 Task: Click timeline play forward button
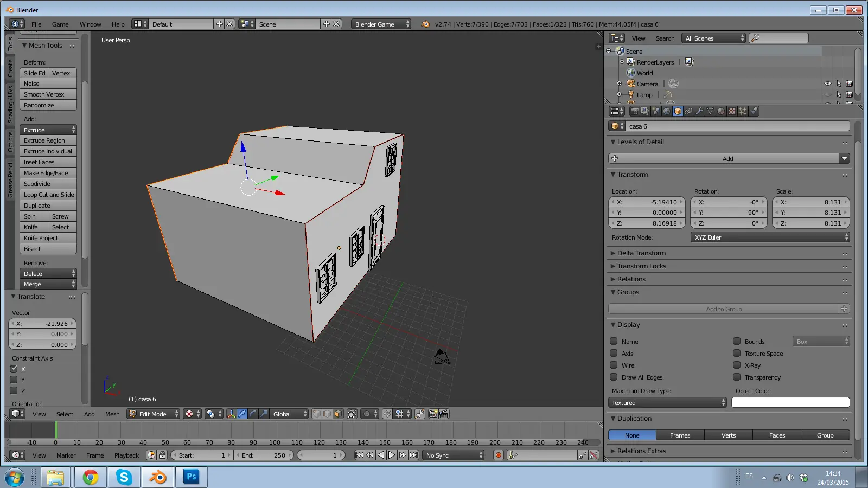pos(392,455)
